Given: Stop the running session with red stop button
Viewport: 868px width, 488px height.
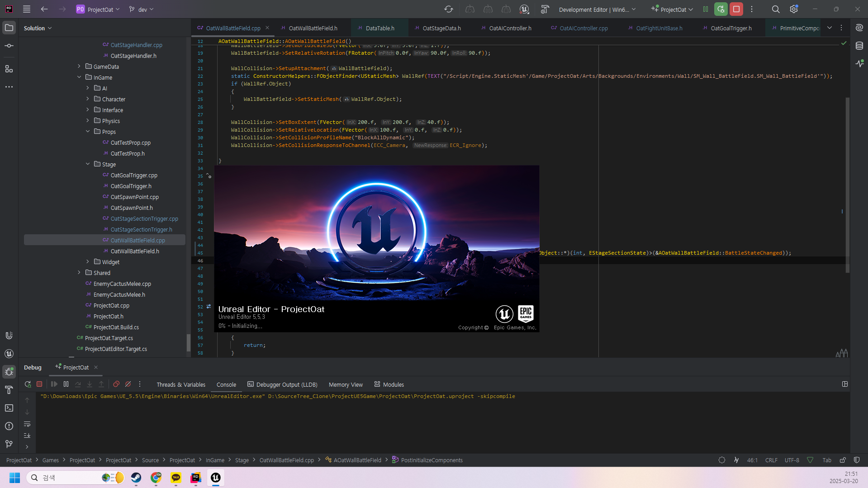Looking at the screenshot, I should 736,9.
